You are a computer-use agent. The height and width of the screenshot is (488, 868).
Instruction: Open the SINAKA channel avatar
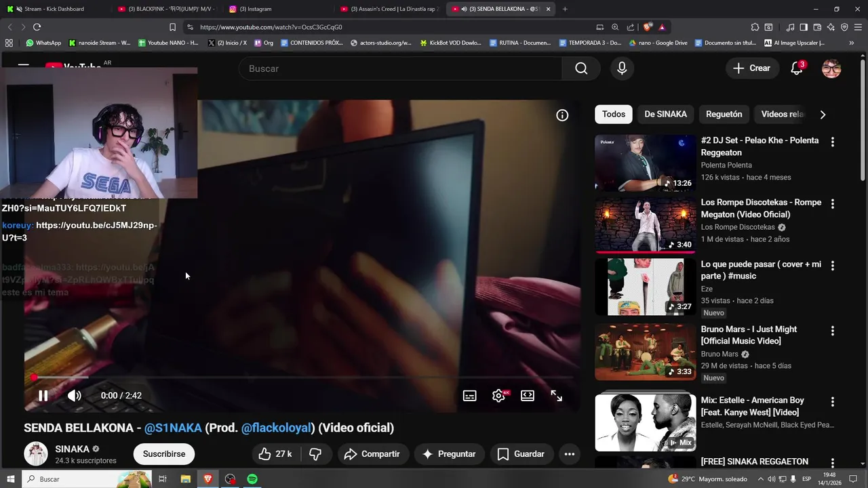point(36,453)
